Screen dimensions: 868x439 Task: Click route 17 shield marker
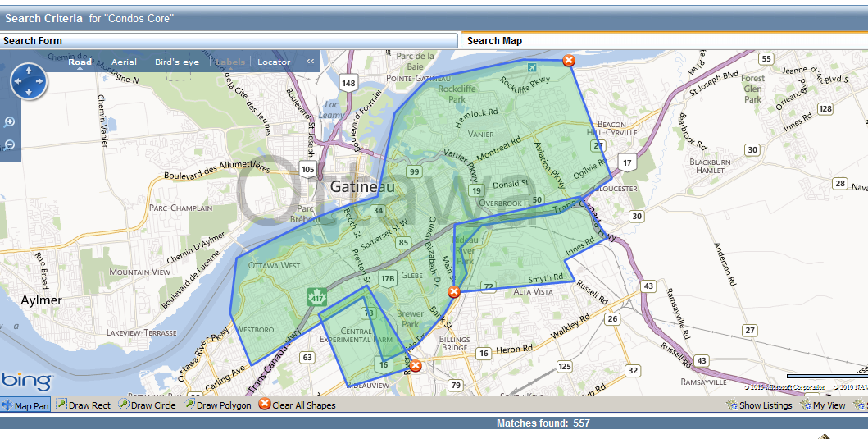(x=627, y=162)
